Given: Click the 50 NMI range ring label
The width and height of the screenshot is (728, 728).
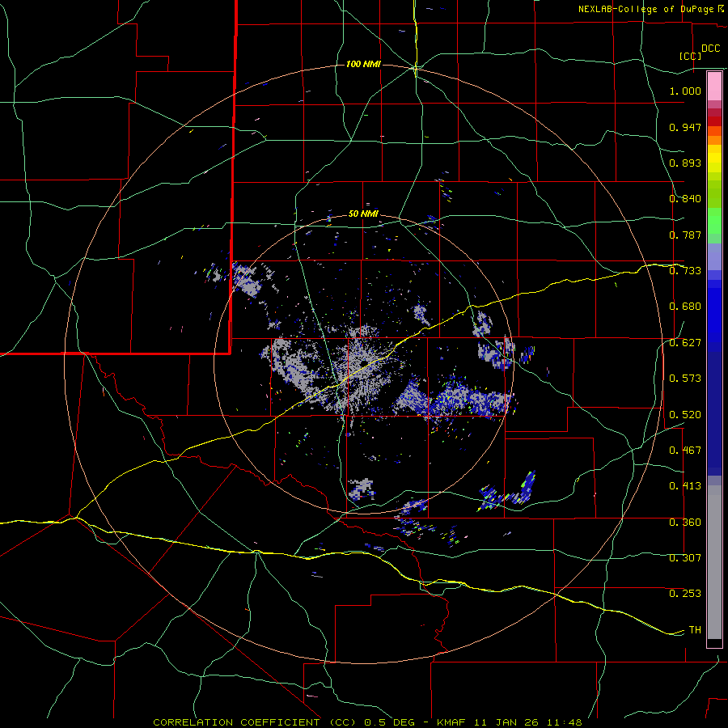Looking at the screenshot, I should [x=363, y=214].
